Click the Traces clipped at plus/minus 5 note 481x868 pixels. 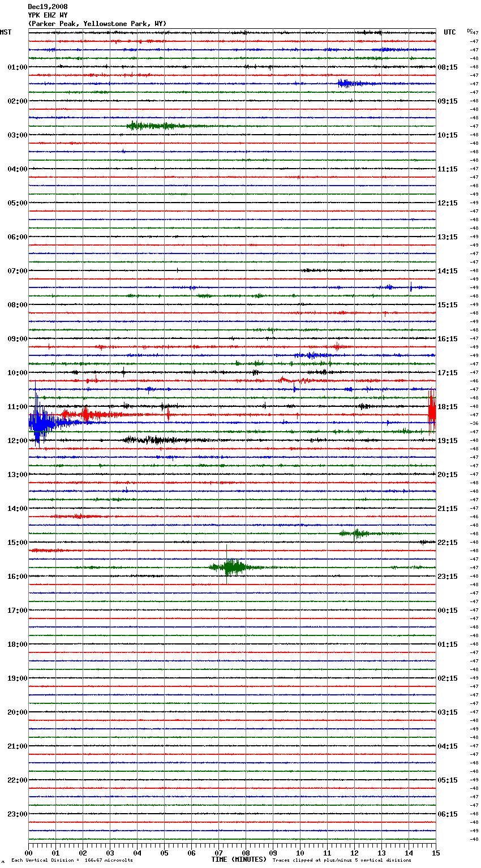[342, 861]
